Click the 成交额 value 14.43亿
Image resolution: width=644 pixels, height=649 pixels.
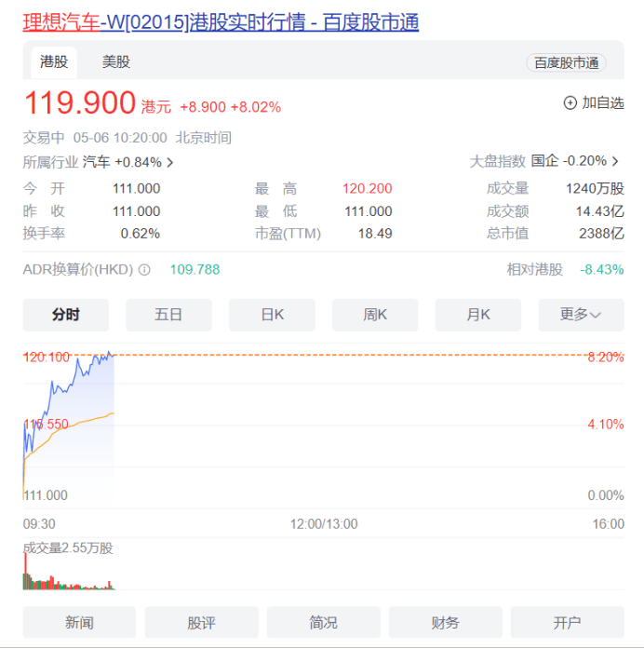coord(599,211)
